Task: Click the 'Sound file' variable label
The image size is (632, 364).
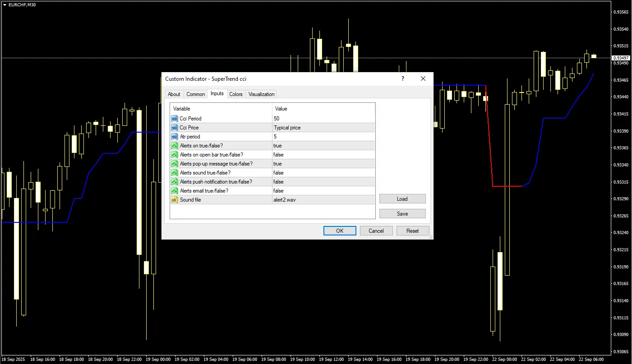Action: pyautogui.click(x=190, y=200)
